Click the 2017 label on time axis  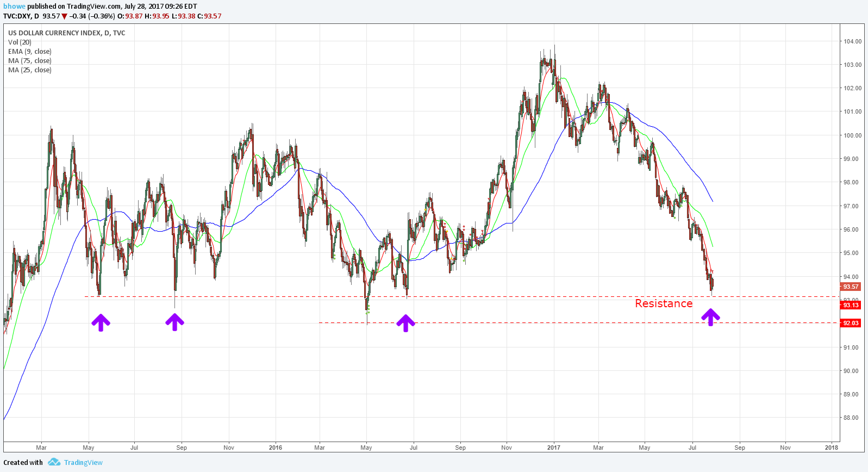pos(553,448)
